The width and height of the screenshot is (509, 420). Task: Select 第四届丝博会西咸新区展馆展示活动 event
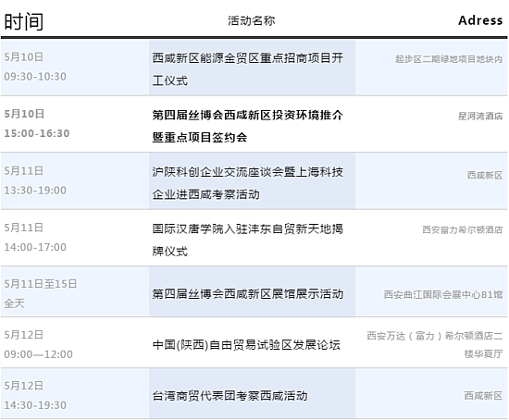point(248,294)
